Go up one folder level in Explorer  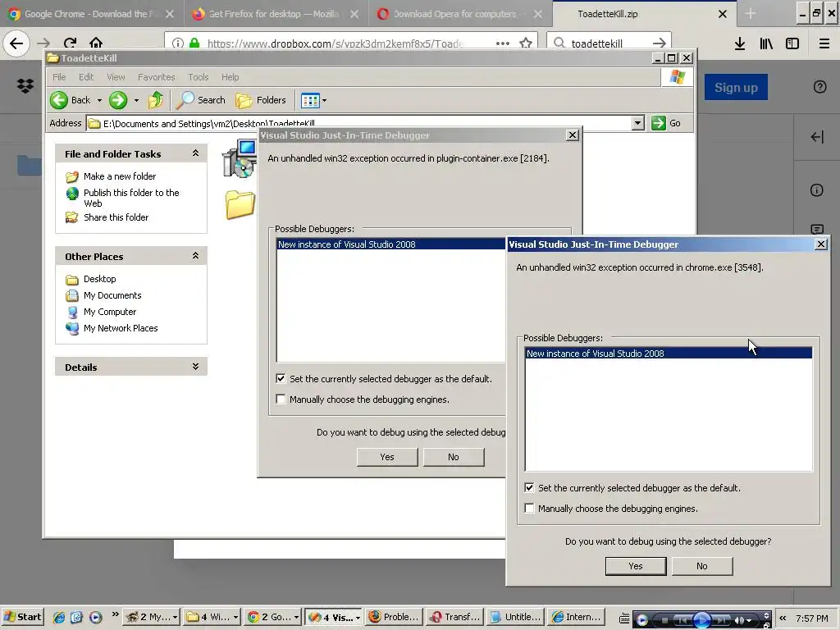155,99
